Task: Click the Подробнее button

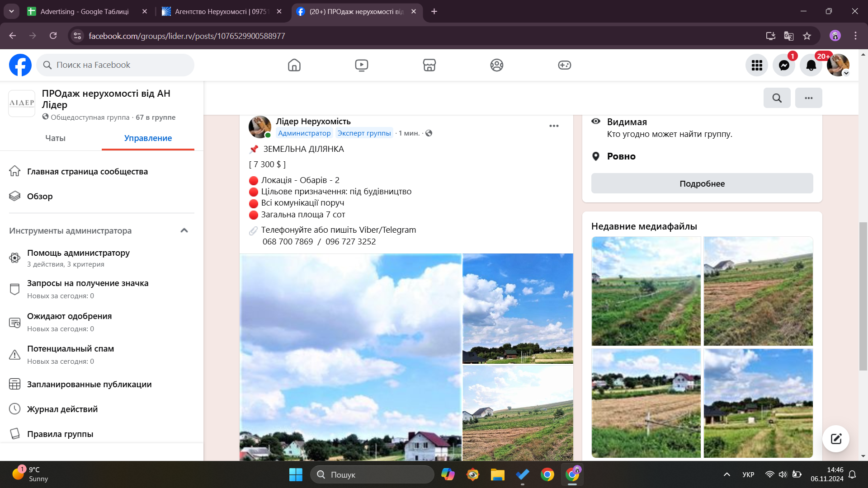Action: click(702, 183)
